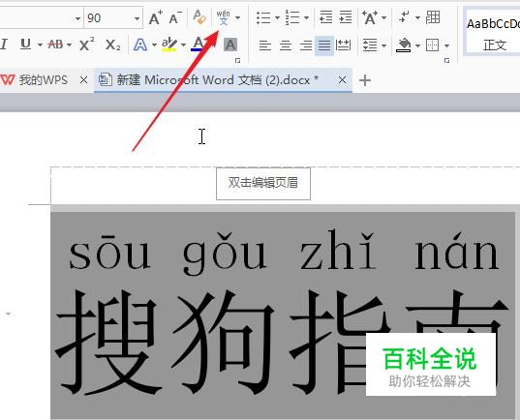Screen dimensions: 520x420
Task: Add a new document tab
Action: [x=365, y=80]
